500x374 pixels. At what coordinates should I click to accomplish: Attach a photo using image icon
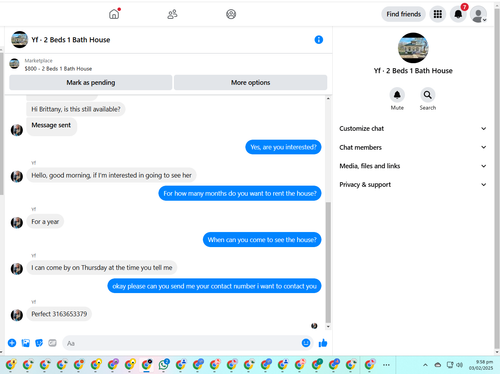click(x=26, y=343)
